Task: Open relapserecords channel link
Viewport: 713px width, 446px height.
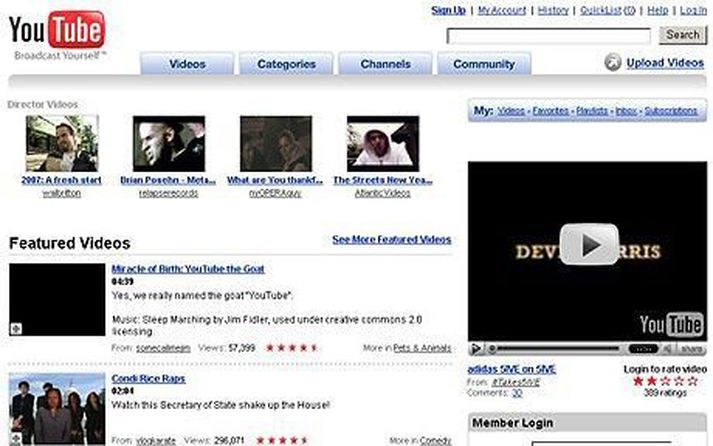Action: pyautogui.click(x=168, y=193)
